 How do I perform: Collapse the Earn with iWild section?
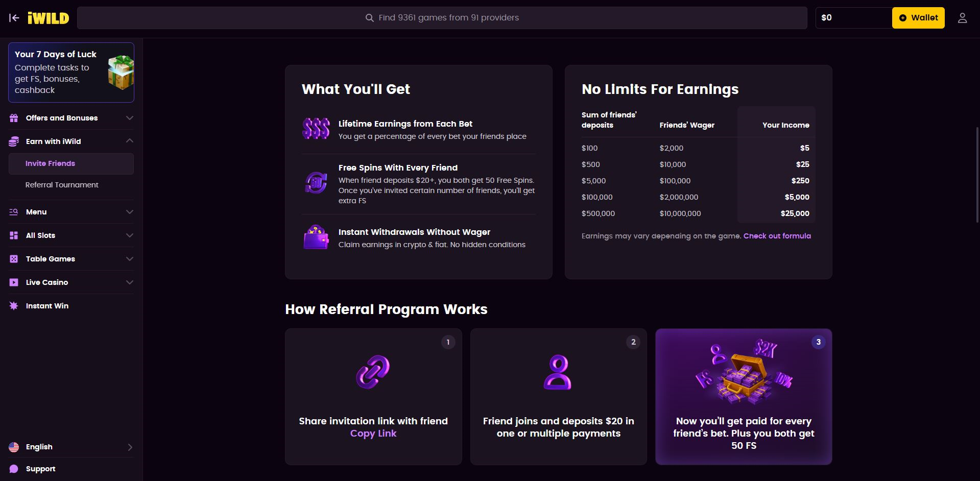tap(130, 141)
